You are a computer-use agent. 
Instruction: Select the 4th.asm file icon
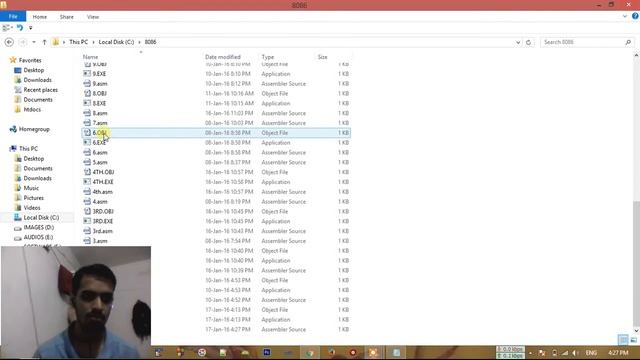click(87, 191)
